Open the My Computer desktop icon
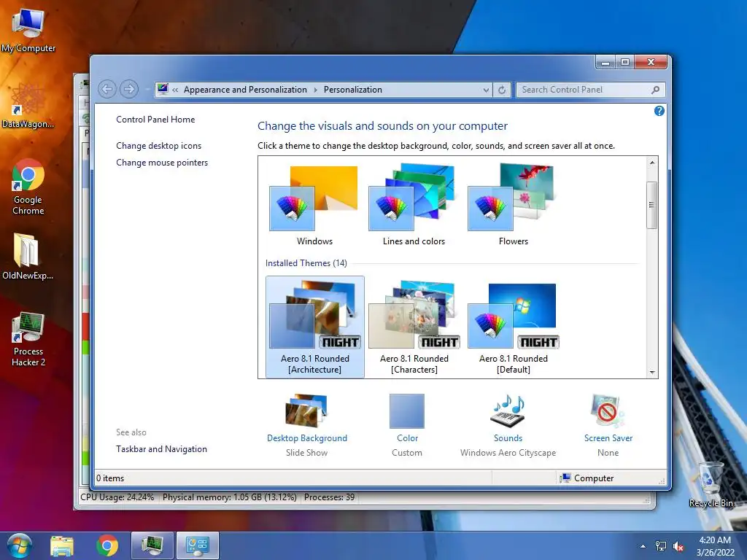 point(28,29)
